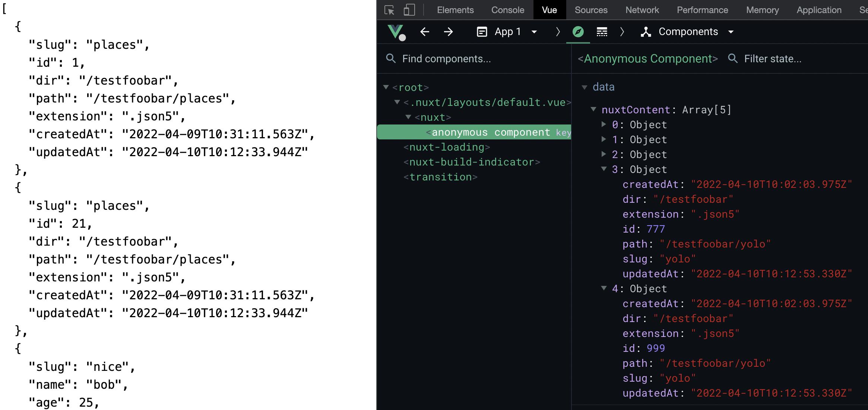Viewport: 868px width, 410px height.
Task: Click the back arrow in Vue devtools
Action: 425,32
